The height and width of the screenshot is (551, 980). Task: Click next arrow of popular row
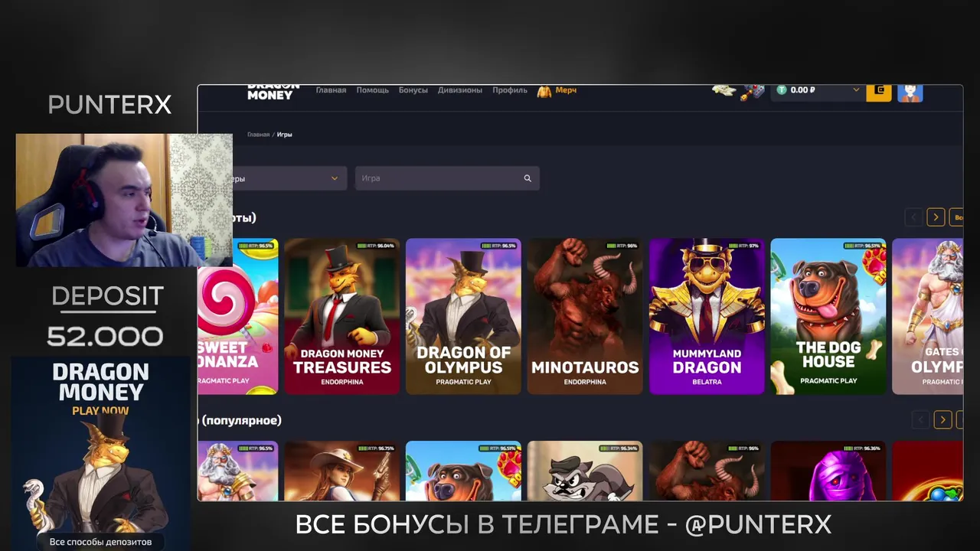pos(943,419)
